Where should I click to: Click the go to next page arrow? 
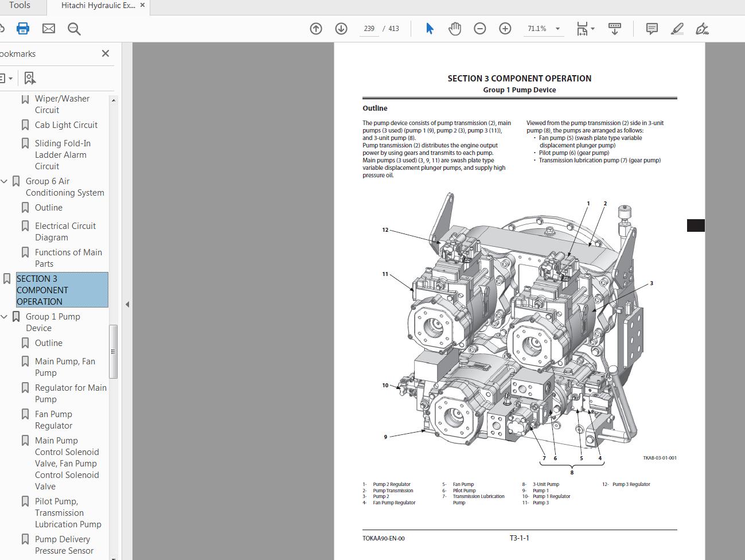(x=340, y=28)
